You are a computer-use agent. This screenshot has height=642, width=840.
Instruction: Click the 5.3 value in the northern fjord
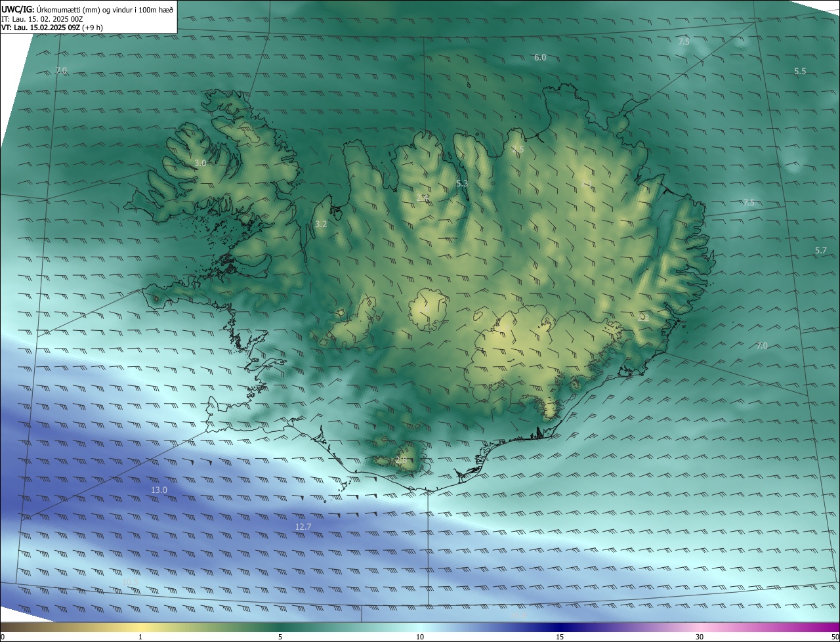[462, 183]
